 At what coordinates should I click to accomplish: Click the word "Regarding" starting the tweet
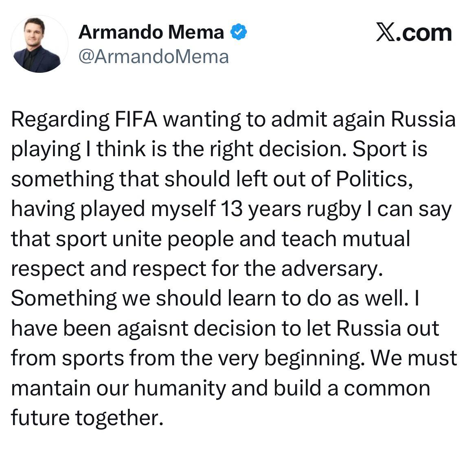pyautogui.click(x=60, y=120)
